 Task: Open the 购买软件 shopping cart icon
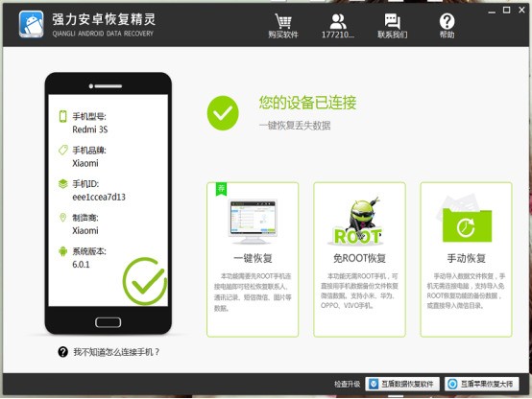pyautogui.click(x=283, y=21)
